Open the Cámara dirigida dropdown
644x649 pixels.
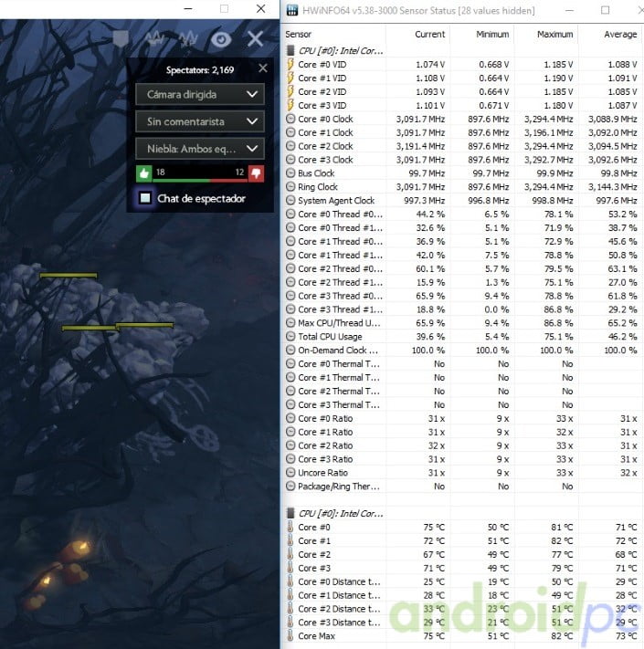pyautogui.click(x=200, y=94)
